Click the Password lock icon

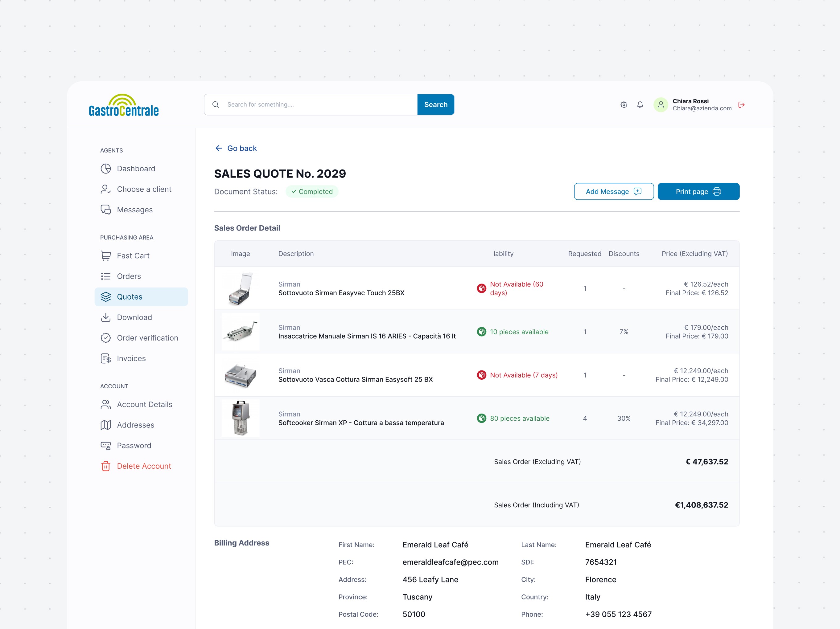[106, 446]
